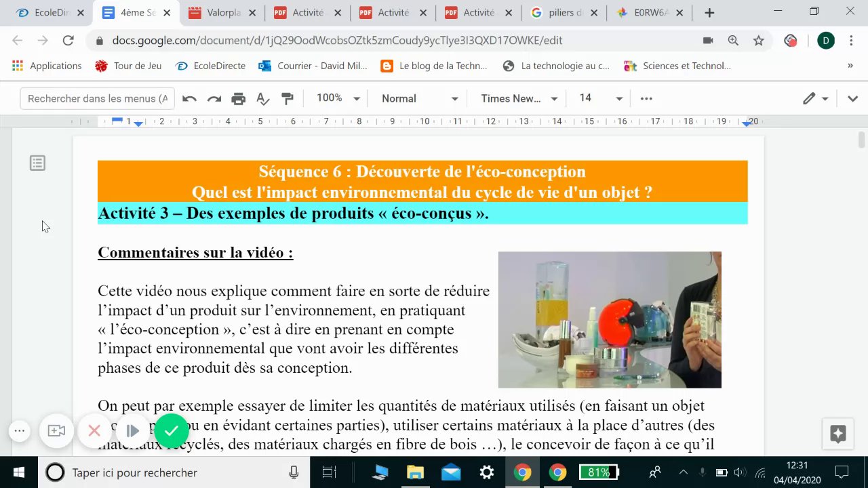Image resolution: width=868 pixels, height=488 pixels.
Task: Open the Tour de Jeu bookmark
Action: tap(129, 66)
